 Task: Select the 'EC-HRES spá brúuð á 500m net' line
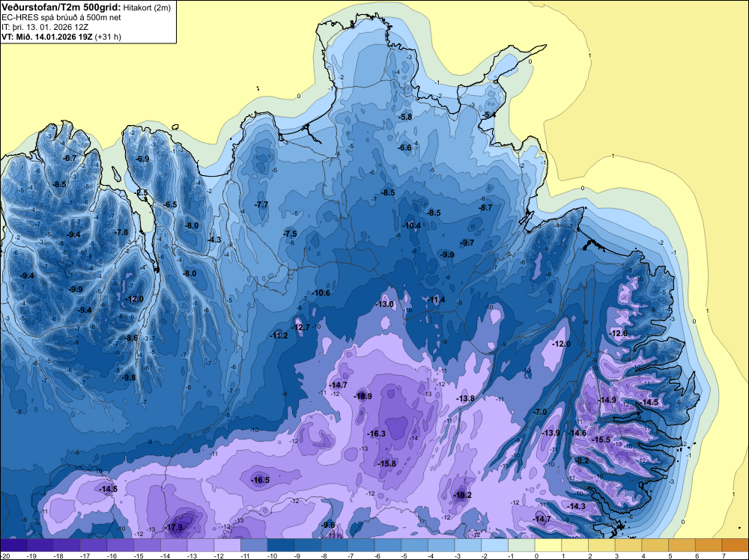coord(61,18)
